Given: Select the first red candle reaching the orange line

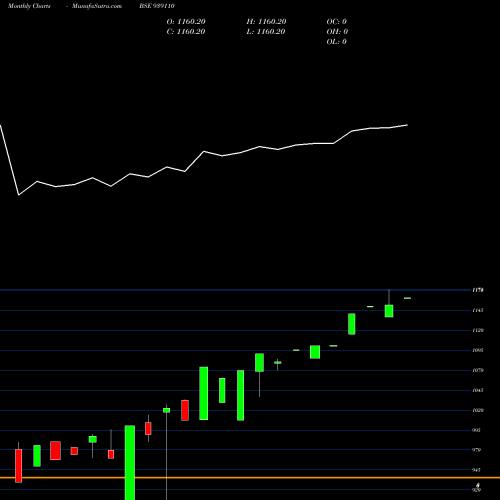Looking at the screenshot, I should (x=19, y=466).
